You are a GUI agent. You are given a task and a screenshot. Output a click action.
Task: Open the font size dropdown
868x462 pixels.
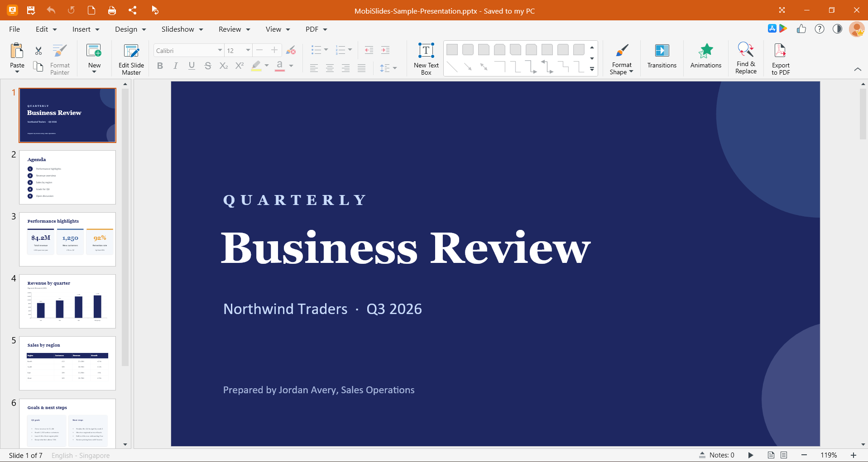(x=248, y=50)
